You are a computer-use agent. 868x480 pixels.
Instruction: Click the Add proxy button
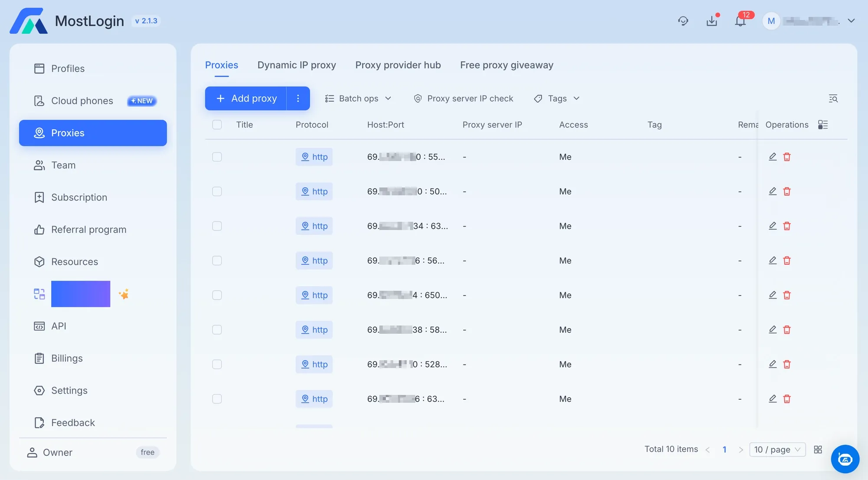[x=257, y=98]
